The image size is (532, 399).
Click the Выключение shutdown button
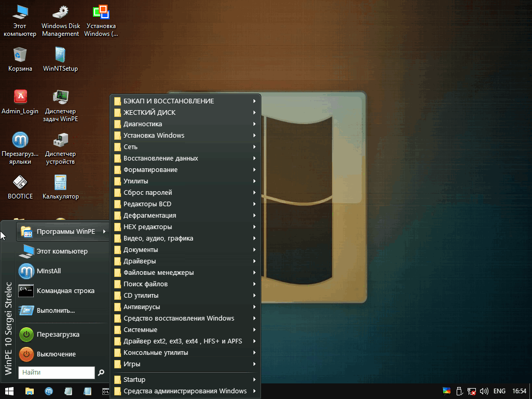coord(63,354)
